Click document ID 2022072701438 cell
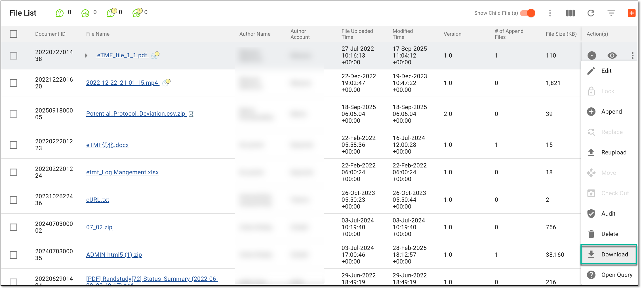 tap(54, 56)
